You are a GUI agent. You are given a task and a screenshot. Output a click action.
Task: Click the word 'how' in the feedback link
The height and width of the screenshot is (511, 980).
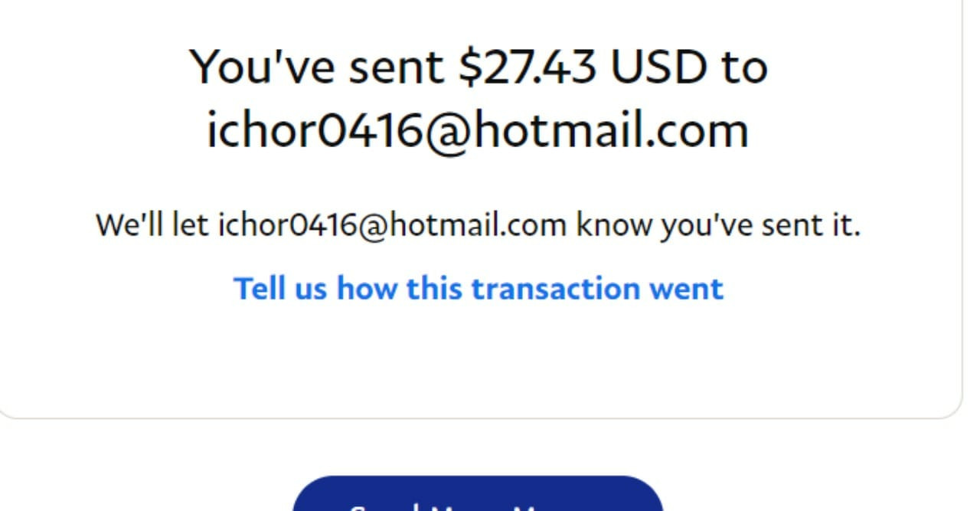[367, 289]
